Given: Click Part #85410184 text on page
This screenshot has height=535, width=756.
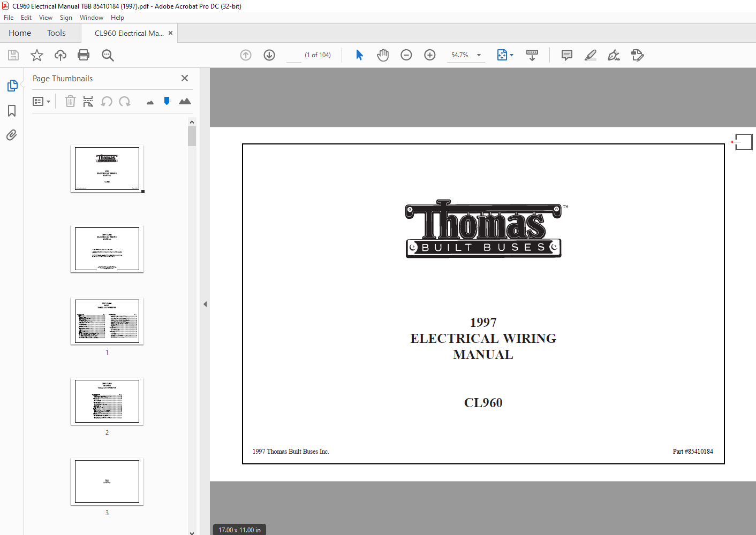Looking at the screenshot, I should [693, 452].
